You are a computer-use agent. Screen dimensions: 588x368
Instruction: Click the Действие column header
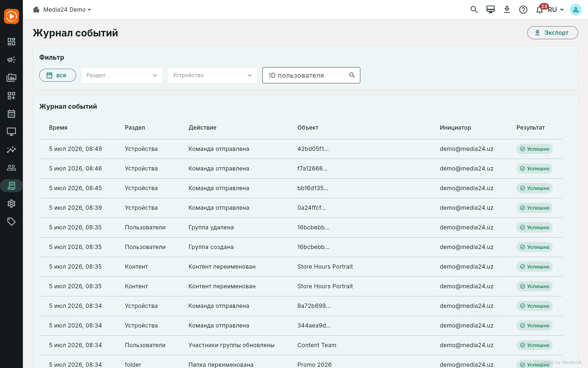[202, 128]
